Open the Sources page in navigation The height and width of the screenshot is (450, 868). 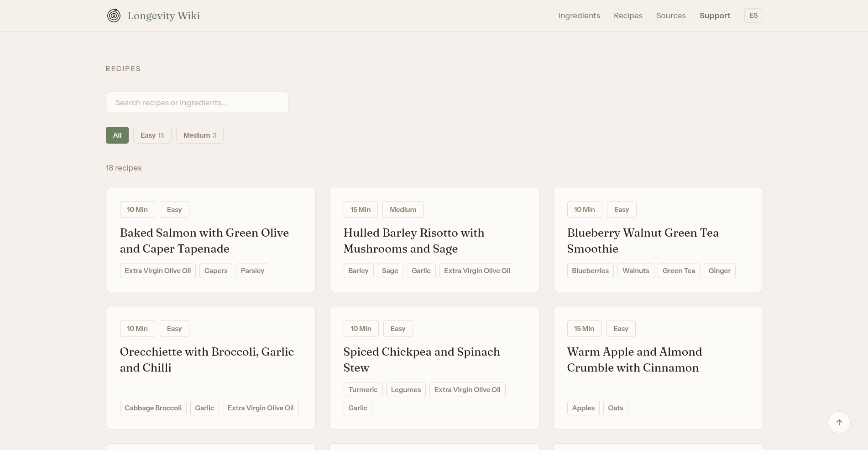coord(670,16)
